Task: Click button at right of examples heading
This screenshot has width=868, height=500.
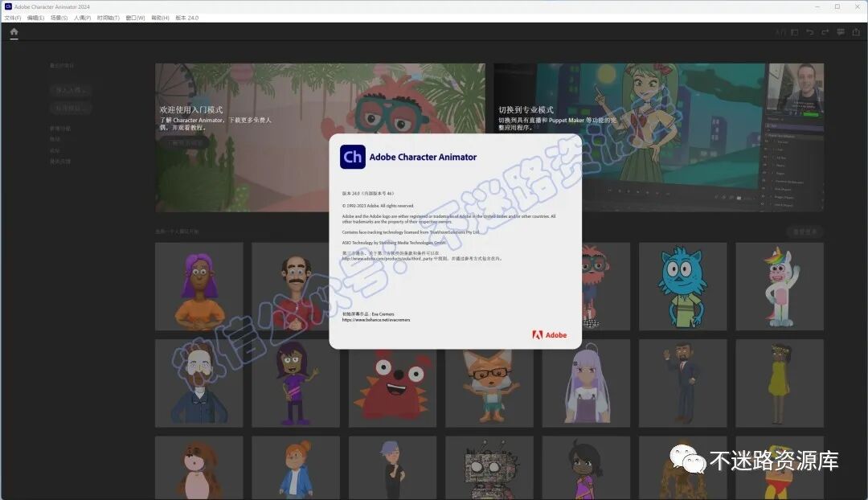Action: [805, 232]
